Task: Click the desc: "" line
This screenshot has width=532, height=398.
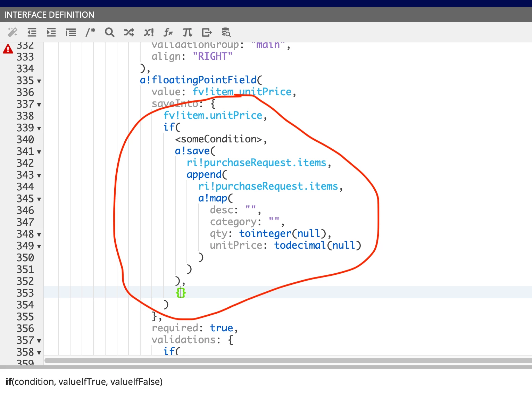Action: click(235, 210)
